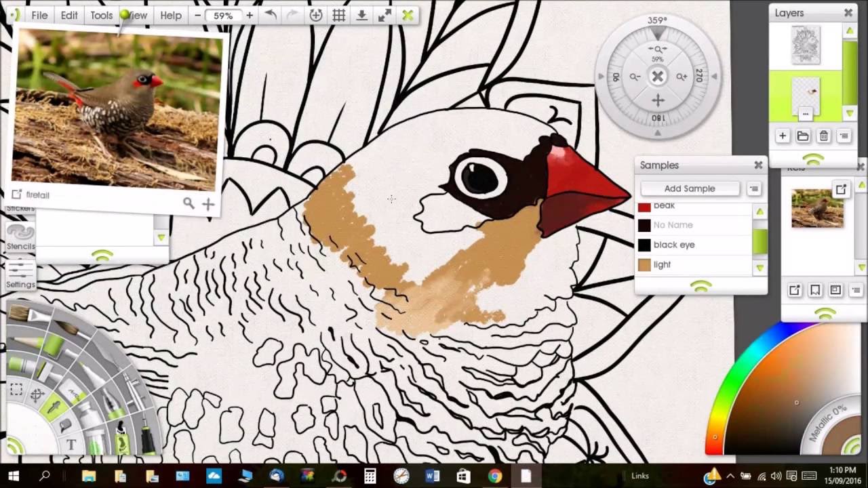
Task: Open Google Chrome from the taskbar
Action: point(494,476)
